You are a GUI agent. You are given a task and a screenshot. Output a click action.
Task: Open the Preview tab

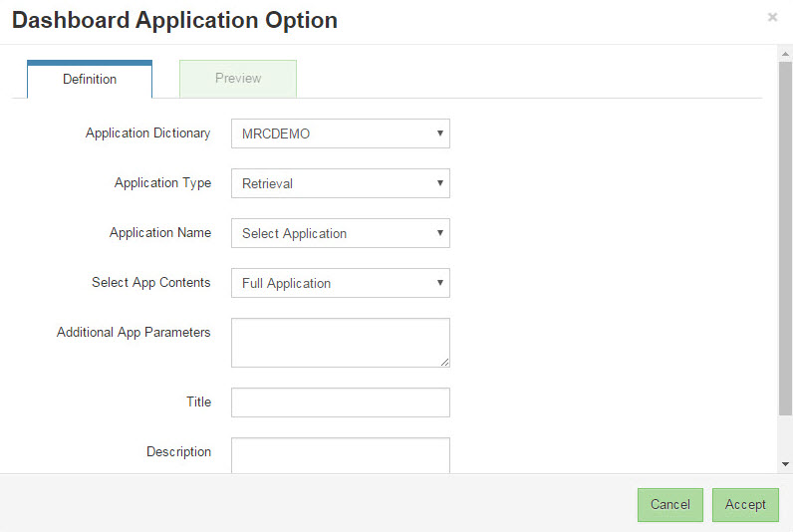pyautogui.click(x=238, y=79)
